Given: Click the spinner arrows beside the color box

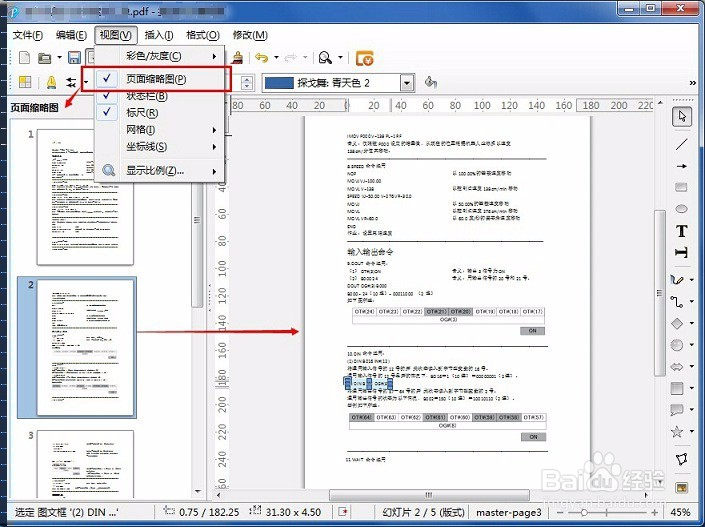Looking at the screenshot, I should (246, 83).
